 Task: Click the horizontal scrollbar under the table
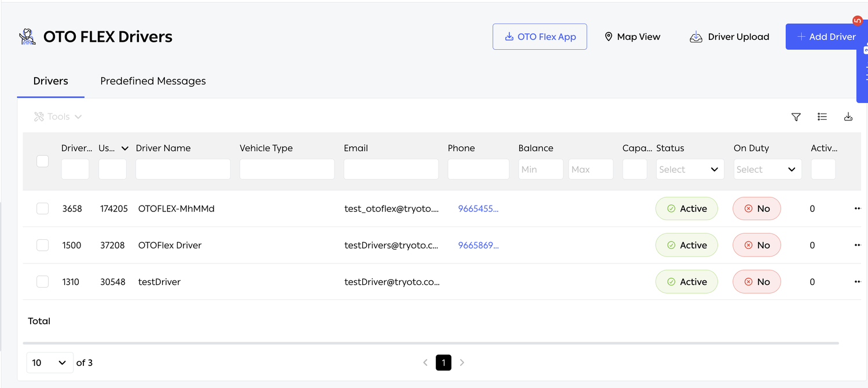click(431, 343)
